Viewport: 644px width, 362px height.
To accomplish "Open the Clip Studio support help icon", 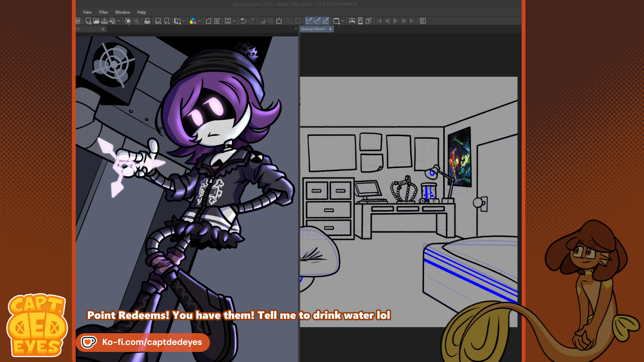I will tap(368, 21).
